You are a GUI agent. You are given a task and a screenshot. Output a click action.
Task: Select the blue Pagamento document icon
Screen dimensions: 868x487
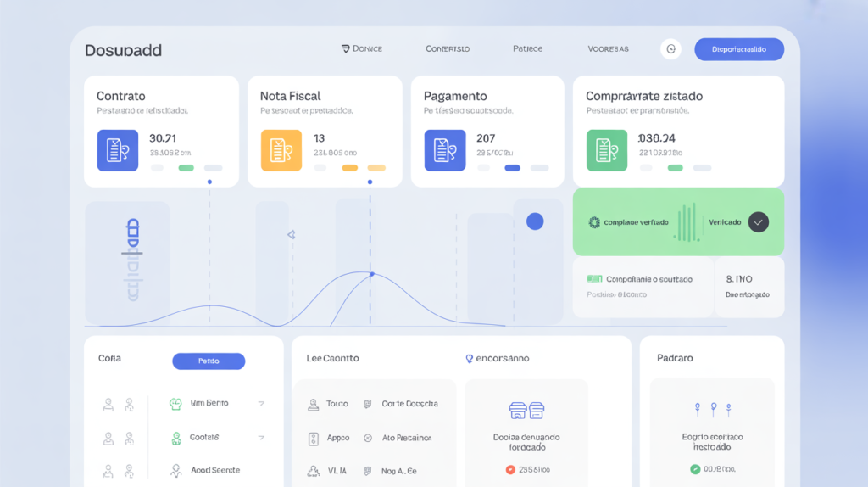coord(444,150)
